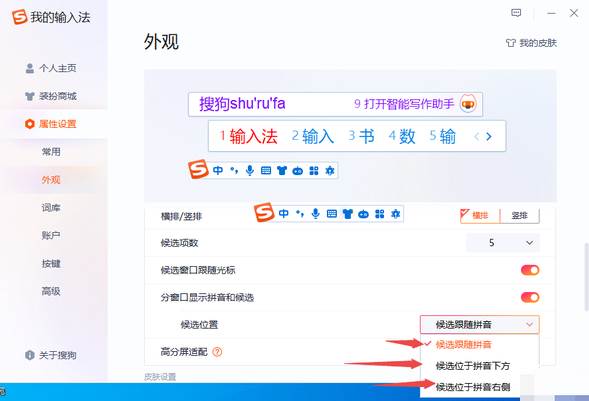Image resolution: width=589 pixels, height=401 pixels.
Task: Turn off the 候选窗口跟随光标 switch
Action: [x=530, y=270]
